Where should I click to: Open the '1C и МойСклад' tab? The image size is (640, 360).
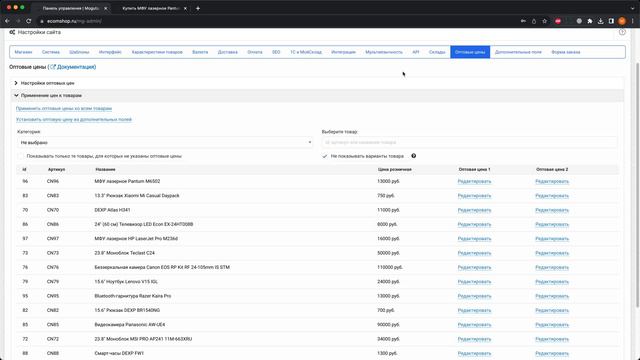[306, 52]
